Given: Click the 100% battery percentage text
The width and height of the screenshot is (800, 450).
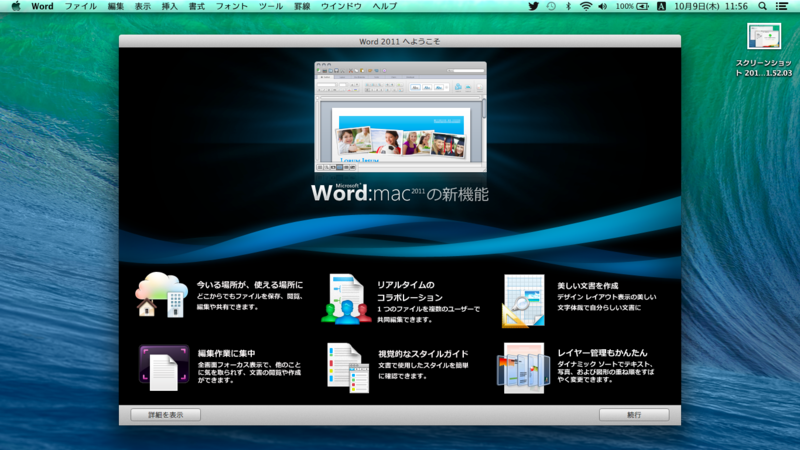Looking at the screenshot, I should coord(624,6).
